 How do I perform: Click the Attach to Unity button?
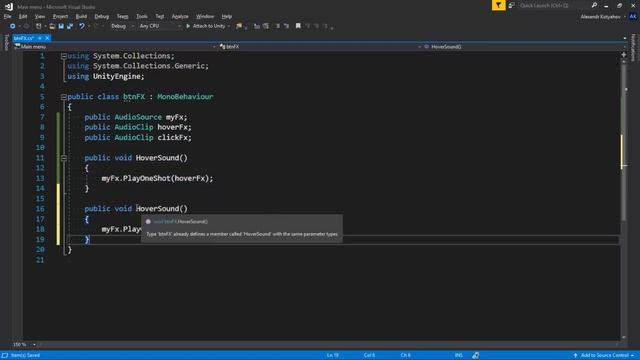coord(206,26)
